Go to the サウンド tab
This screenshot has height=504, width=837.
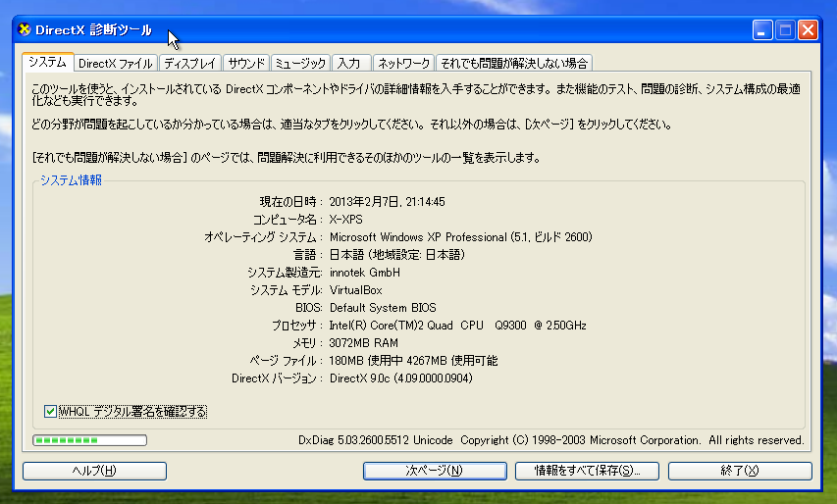pyautogui.click(x=246, y=64)
